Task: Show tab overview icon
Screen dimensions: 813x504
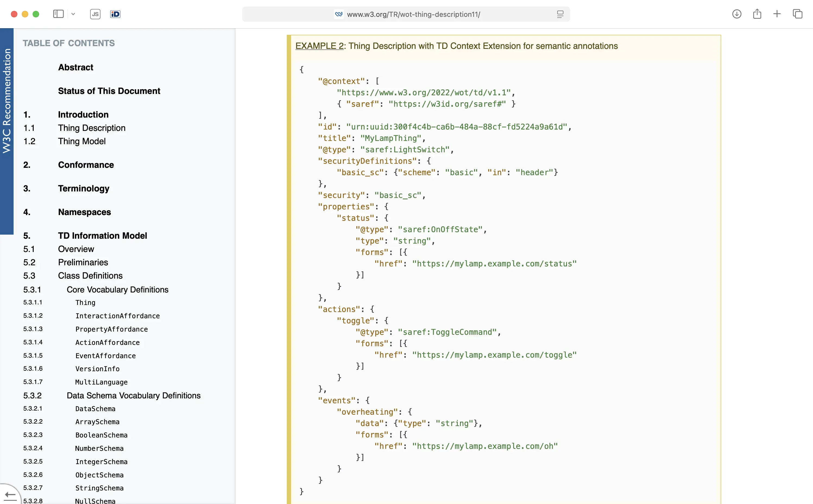Action: coord(797,14)
